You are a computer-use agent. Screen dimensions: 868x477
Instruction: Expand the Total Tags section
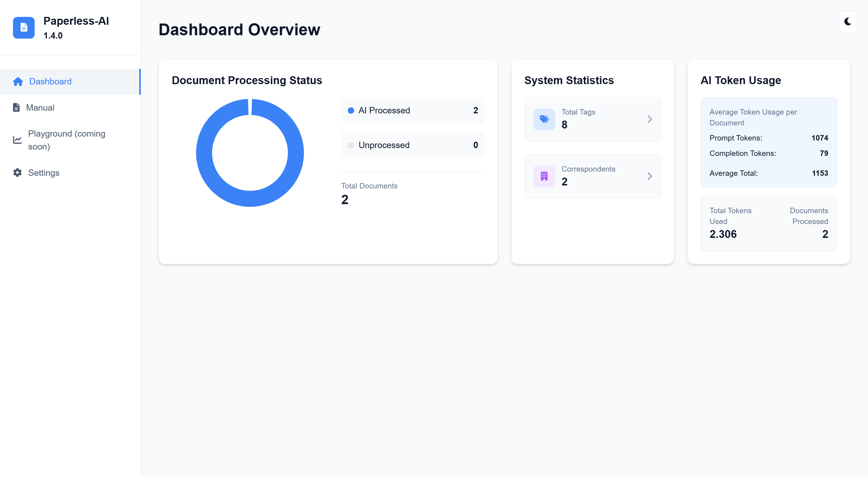pos(650,119)
